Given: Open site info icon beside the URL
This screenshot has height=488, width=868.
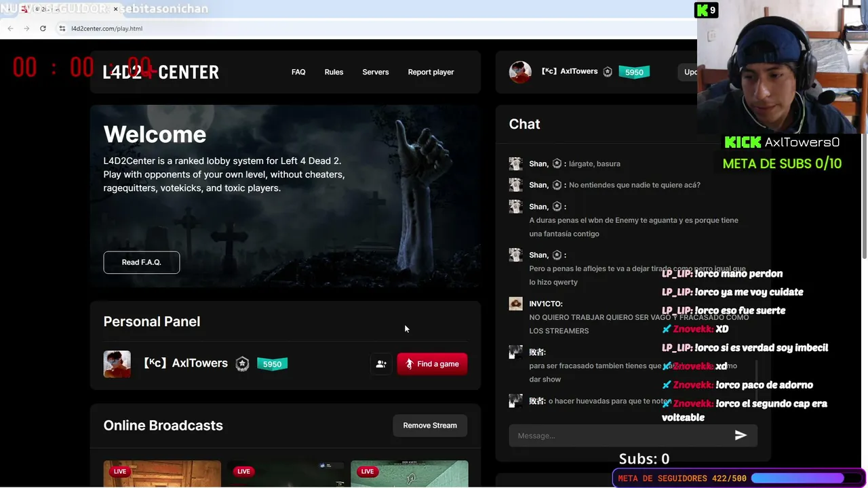Looking at the screenshot, I should [x=62, y=28].
